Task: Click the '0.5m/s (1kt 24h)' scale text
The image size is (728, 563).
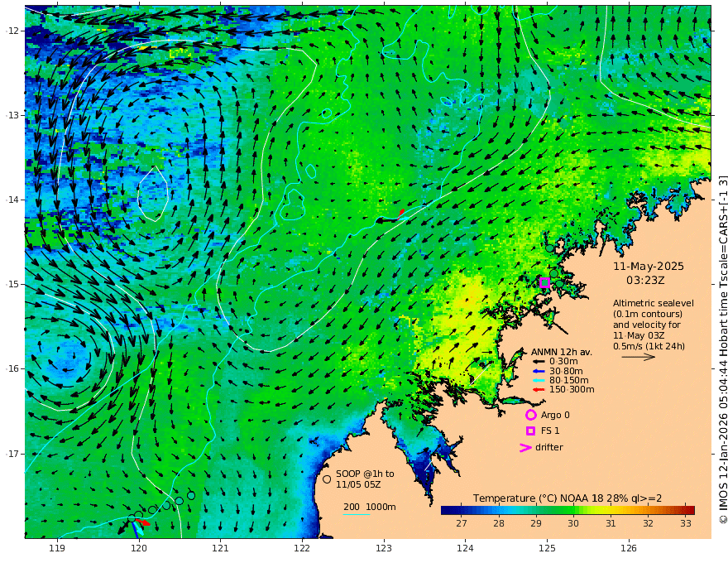Action: click(649, 346)
